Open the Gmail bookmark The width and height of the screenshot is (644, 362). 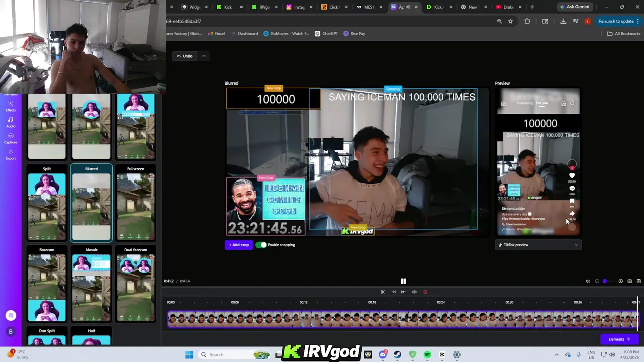tap(217, 34)
